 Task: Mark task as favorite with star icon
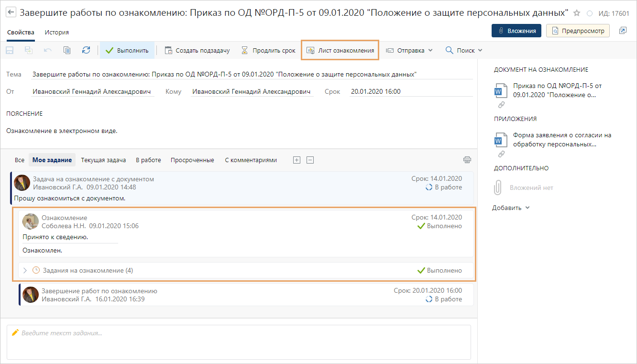(x=576, y=13)
